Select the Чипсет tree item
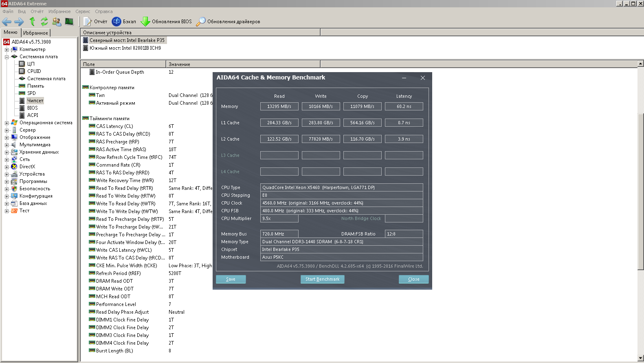This screenshot has height=363, width=644. 35,101
